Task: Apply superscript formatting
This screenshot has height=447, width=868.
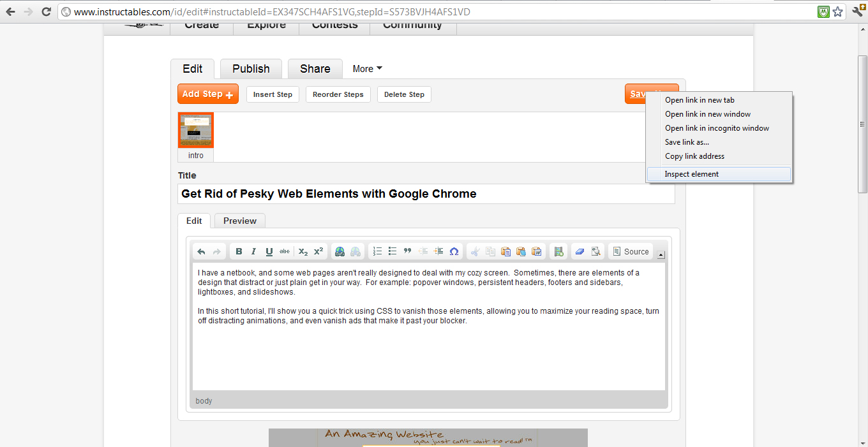Action: pyautogui.click(x=318, y=252)
